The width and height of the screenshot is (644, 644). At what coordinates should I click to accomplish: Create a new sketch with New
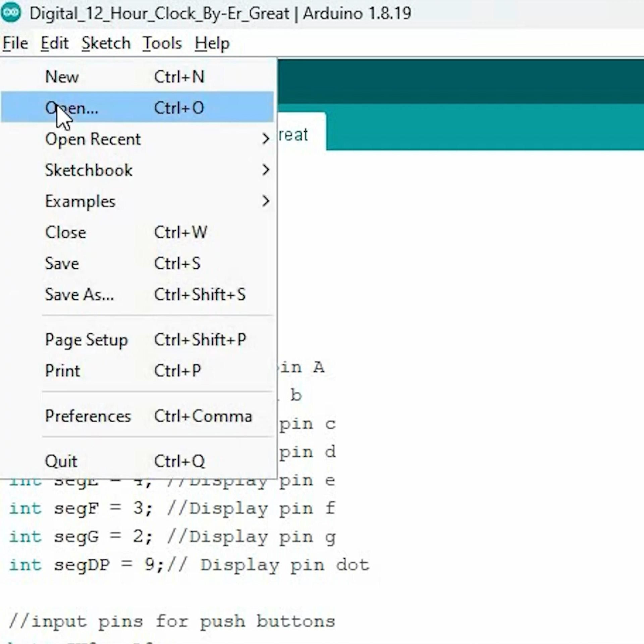[62, 76]
